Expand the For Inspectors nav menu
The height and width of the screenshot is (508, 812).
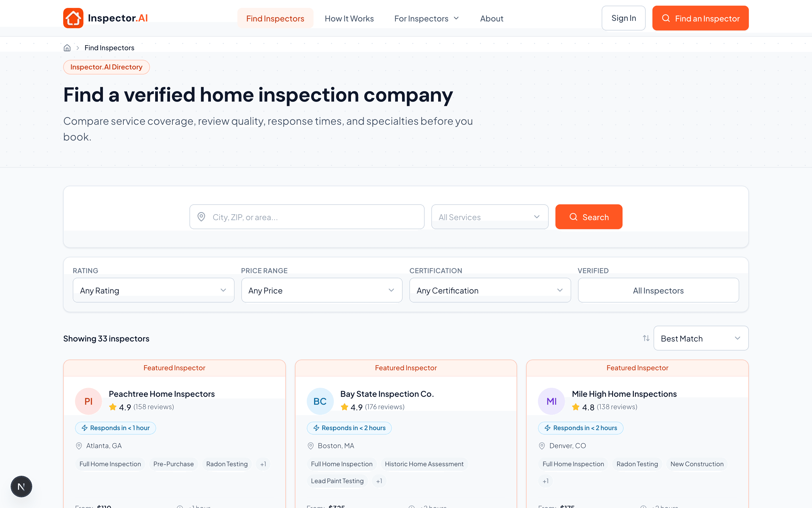[427, 18]
